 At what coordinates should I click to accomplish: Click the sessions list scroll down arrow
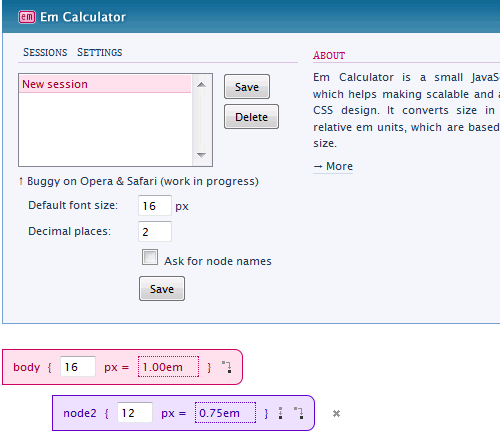point(201,155)
